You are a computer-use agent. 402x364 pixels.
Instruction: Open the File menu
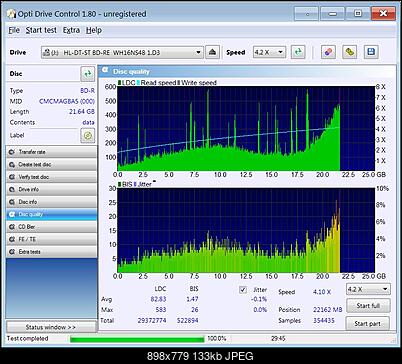coord(14,30)
